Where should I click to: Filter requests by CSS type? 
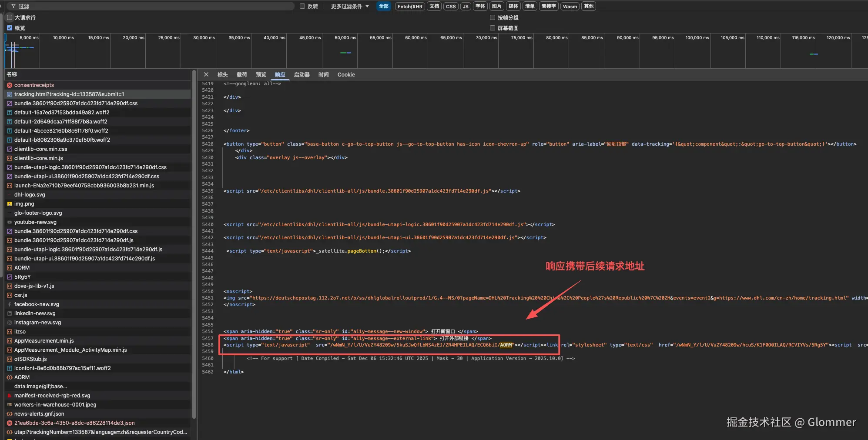pyautogui.click(x=451, y=6)
